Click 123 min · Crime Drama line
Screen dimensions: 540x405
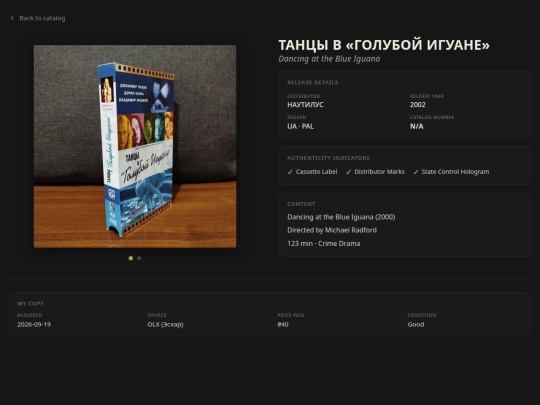(324, 243)
